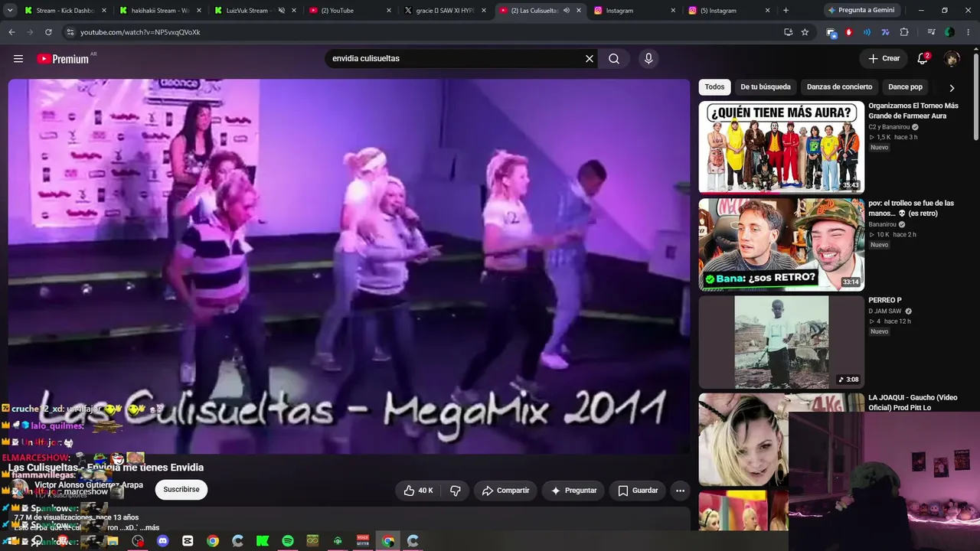Click "Pregunta a Gemini" button

[x=861, y=11]
